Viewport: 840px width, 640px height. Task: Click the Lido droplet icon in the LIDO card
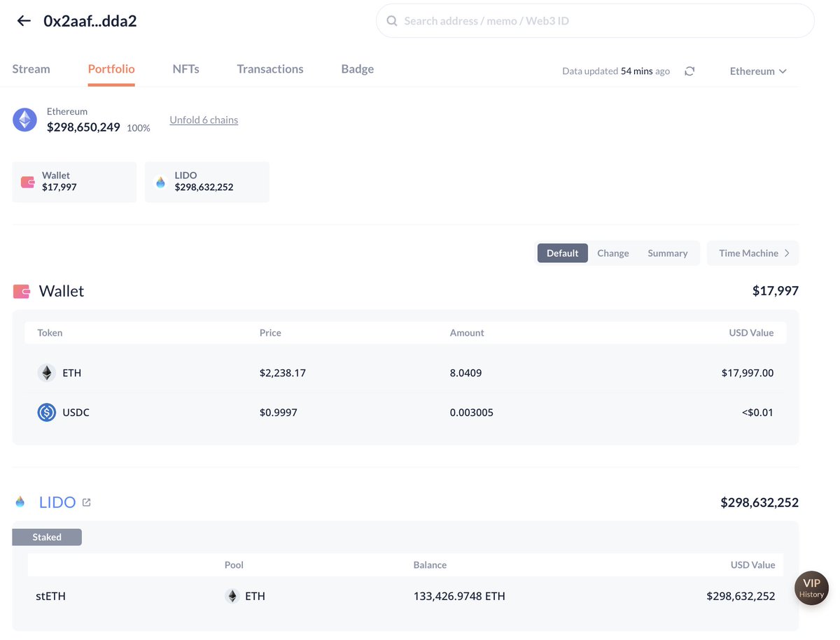[161, 182]
